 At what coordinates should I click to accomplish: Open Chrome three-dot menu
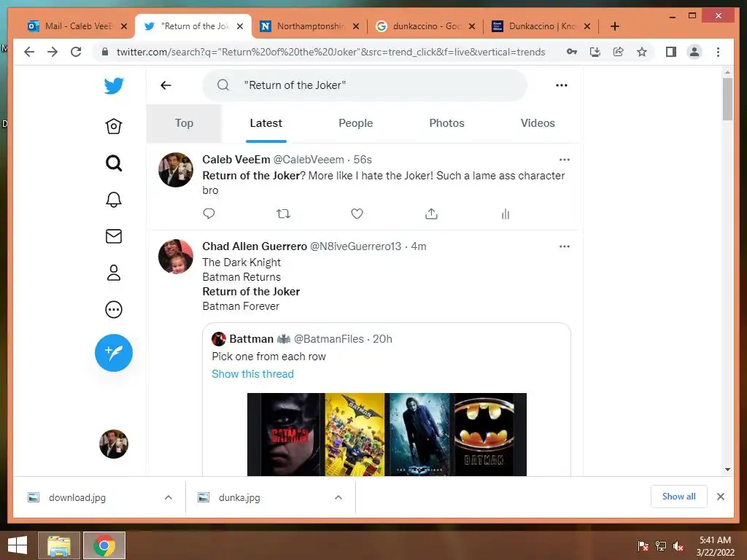point(718,52)
